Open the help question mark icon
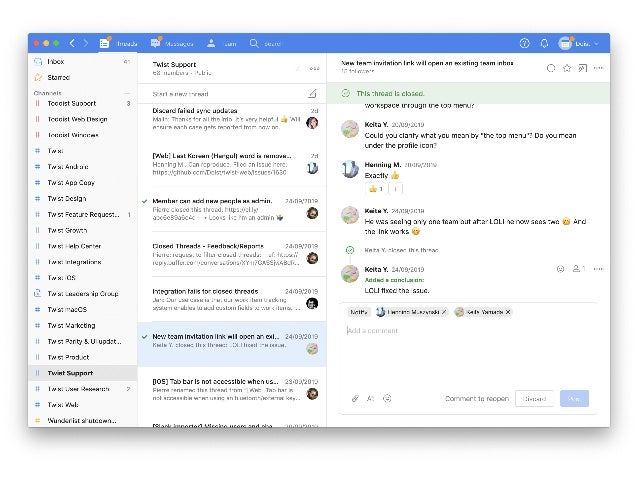Image resolution: width=638 pixels, height=479 pixels. pyautogui.click(x=524, y=43)
